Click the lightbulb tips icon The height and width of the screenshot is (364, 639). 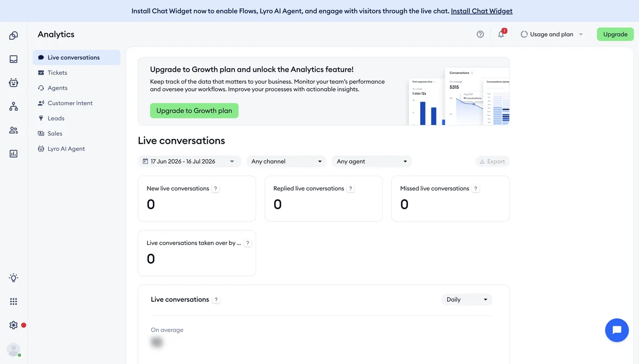(x=13, y=278)
